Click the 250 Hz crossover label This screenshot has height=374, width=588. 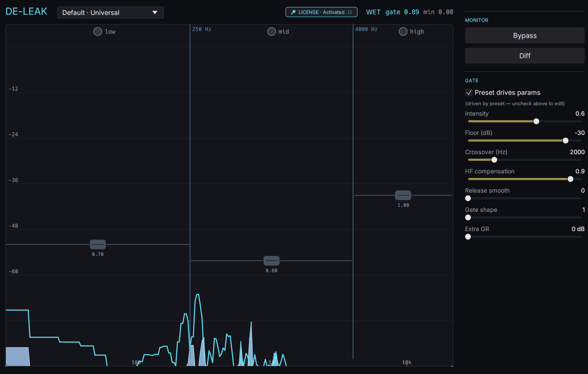coord(202,29)
